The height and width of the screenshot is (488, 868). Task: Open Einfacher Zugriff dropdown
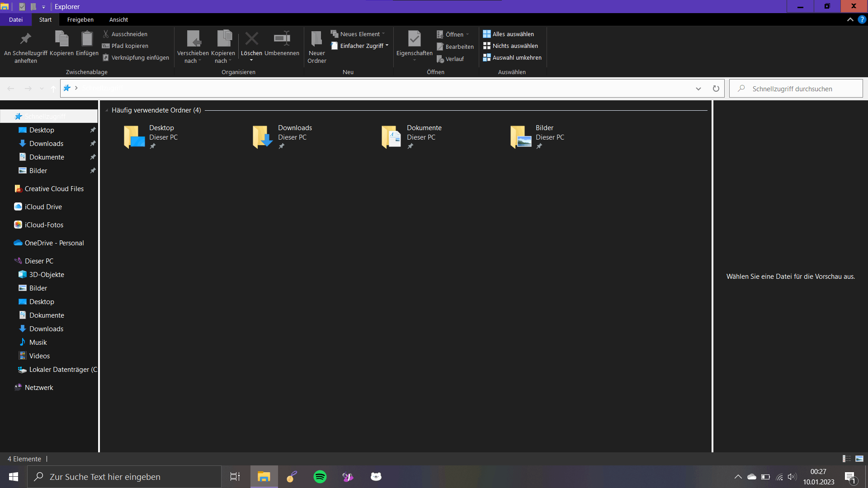(x=360, y=46)
